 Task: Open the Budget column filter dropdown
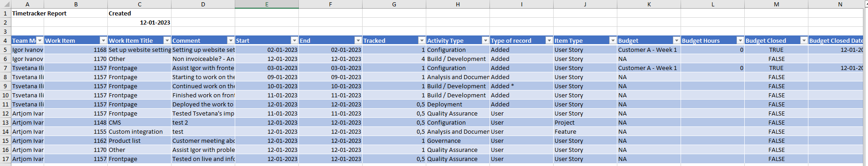point(676,40)
